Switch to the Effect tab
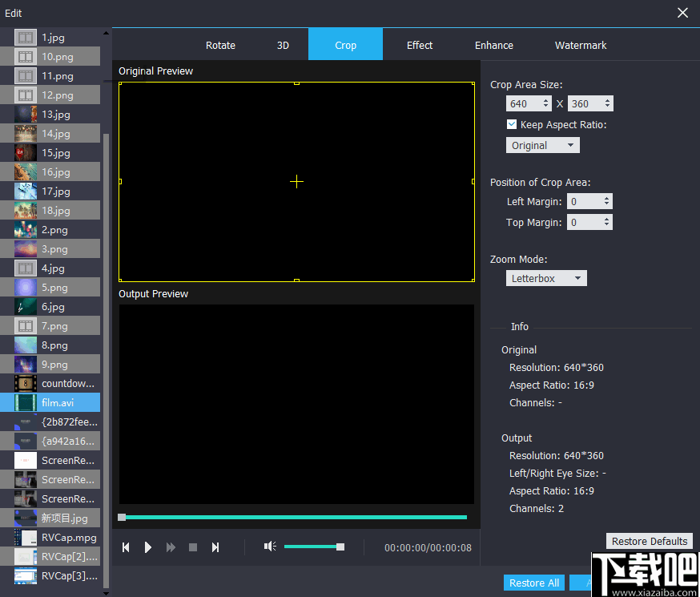This screenshot has height=597, width=700. (420, 45)
